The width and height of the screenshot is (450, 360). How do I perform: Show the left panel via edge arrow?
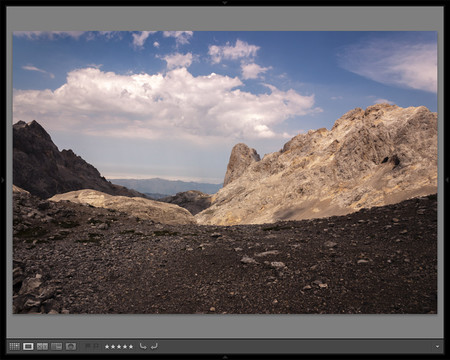[3, 180]
